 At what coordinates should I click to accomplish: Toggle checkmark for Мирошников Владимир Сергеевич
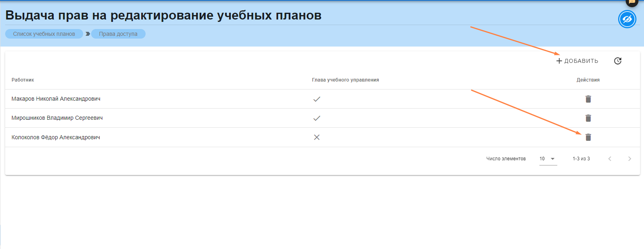317,118
